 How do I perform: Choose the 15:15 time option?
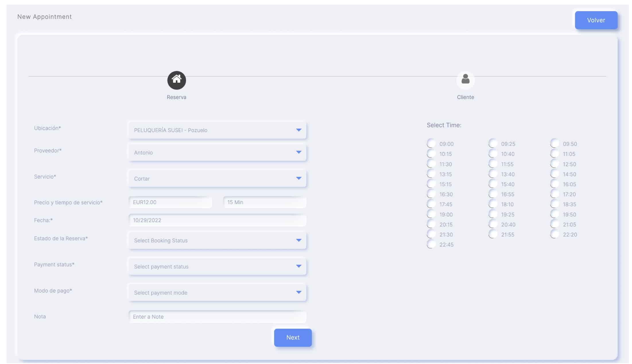coord(431,184)
